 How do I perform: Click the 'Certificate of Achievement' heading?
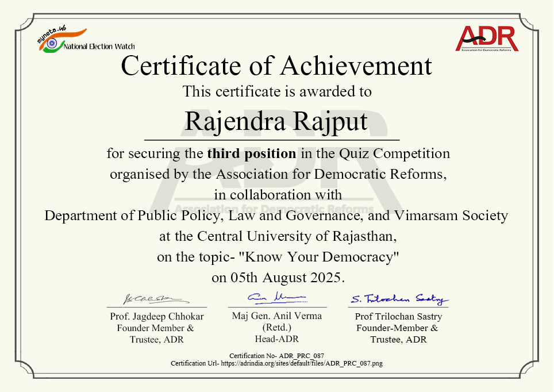[276, 66]
